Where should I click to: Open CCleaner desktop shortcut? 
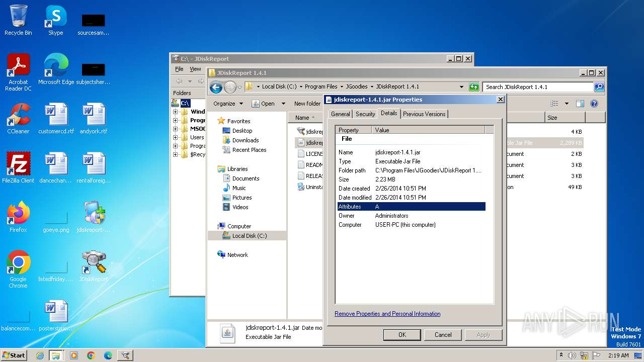[x=18, y=119]
